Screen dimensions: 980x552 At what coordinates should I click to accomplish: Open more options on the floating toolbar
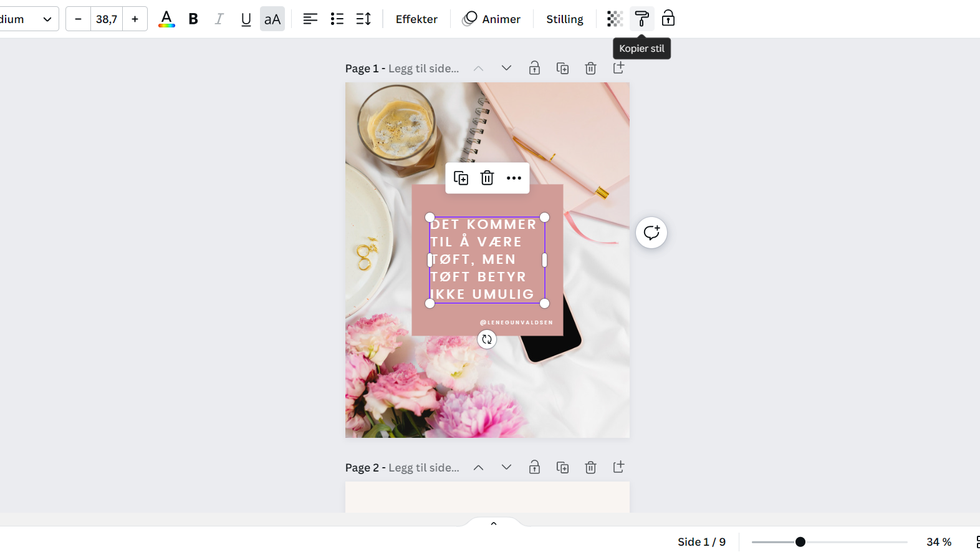pos(514,178)
